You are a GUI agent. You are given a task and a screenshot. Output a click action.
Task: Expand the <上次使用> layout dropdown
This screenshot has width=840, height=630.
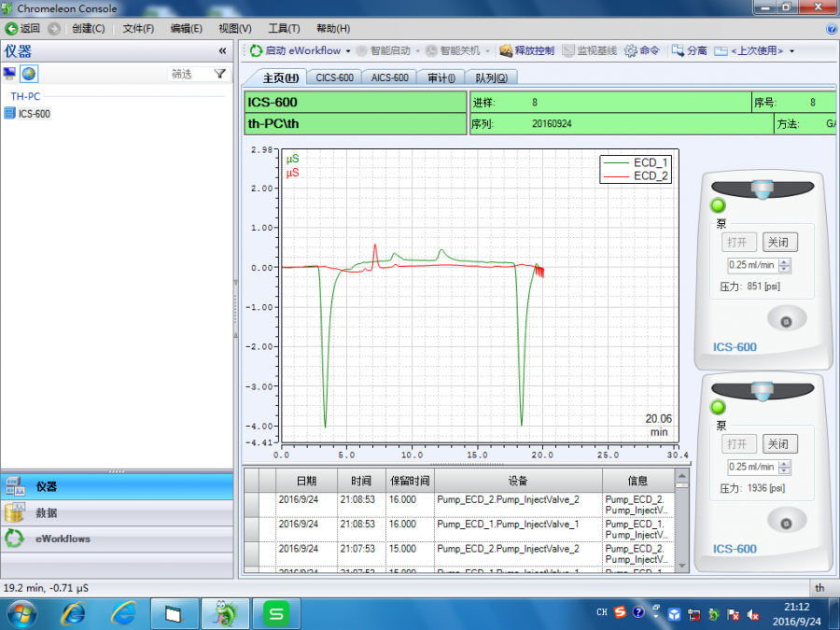point(791,51)
